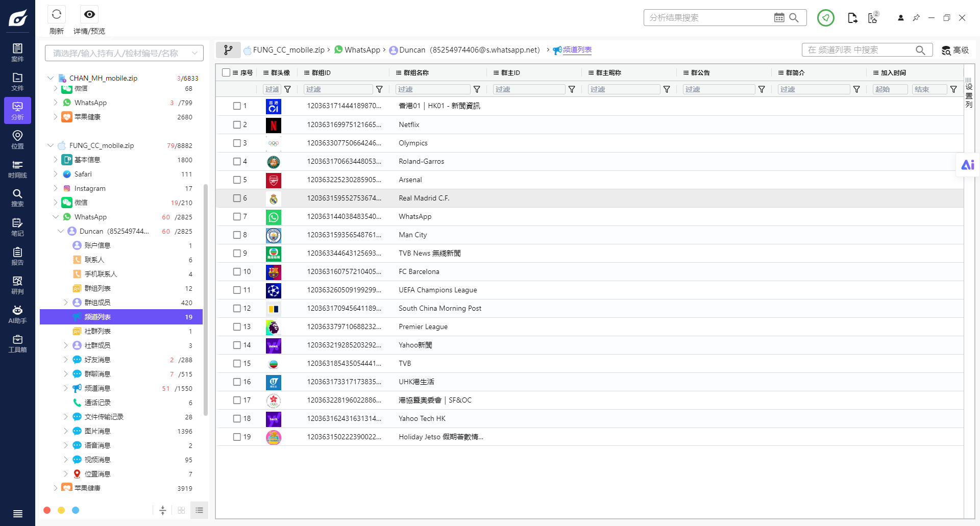
Task: Click calendar icon in analysis search box
Action: (779, 18)
